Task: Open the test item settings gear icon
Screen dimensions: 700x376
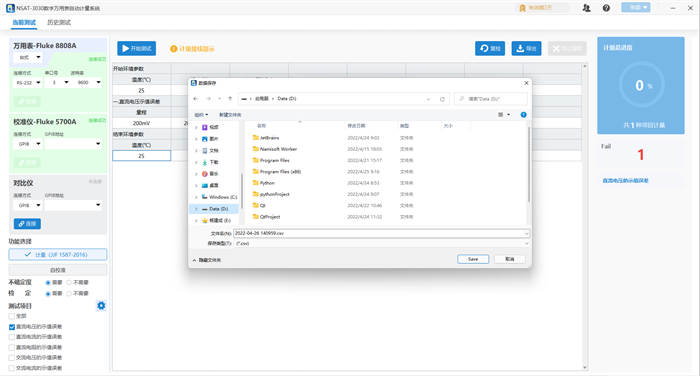Action: point(101,305)
